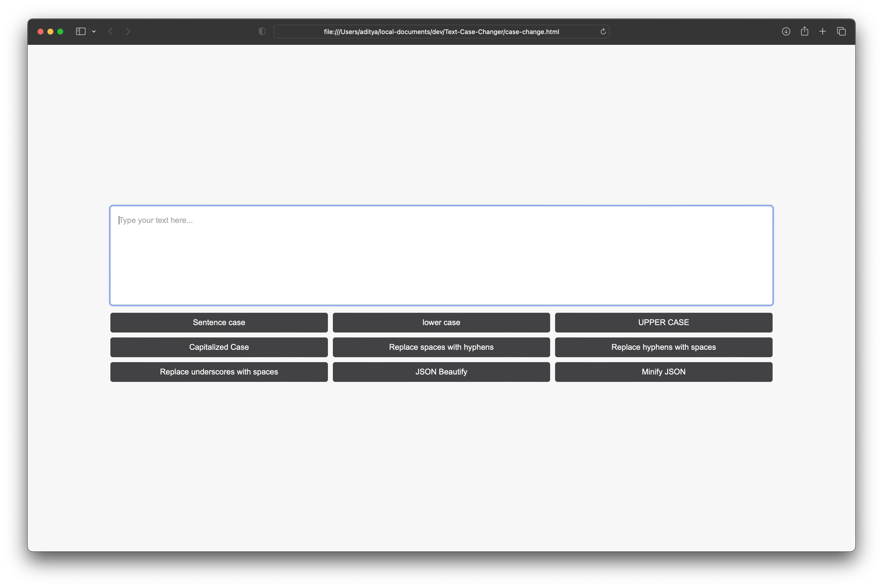Show the tab overview icon
The height and width of the screenshot is (588, 883).
[x=841, y=32]
